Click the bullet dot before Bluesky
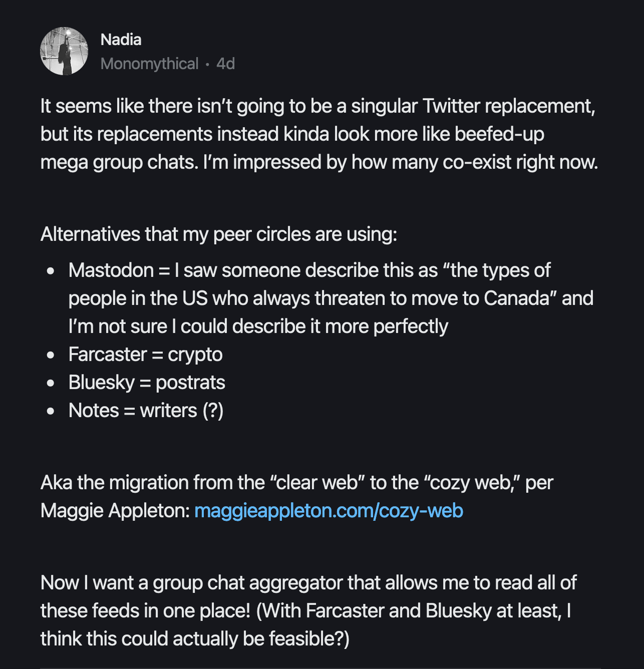This screenshot has height=669, width=644. tap(50, 383)
